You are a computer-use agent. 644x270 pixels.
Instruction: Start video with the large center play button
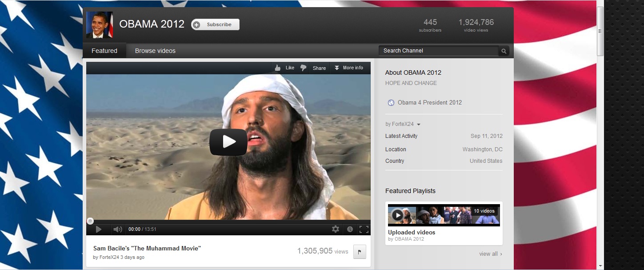pos(228,142)
